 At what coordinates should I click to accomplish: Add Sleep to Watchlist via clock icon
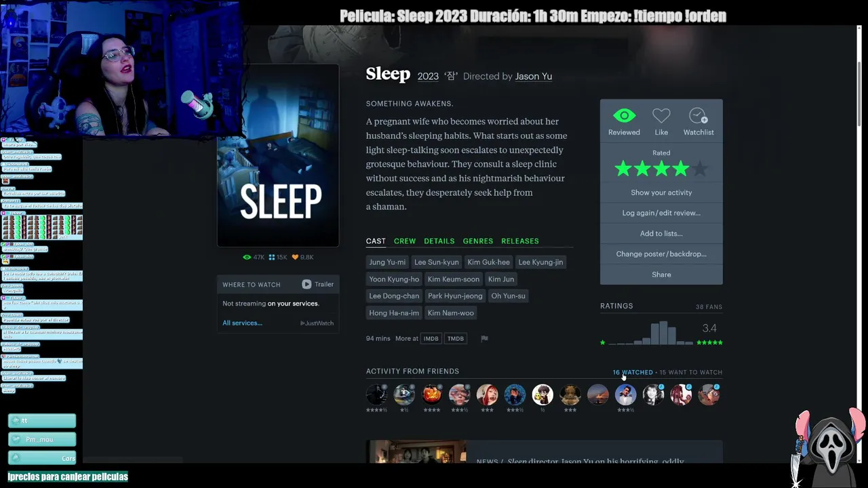[x=698, y=116]
